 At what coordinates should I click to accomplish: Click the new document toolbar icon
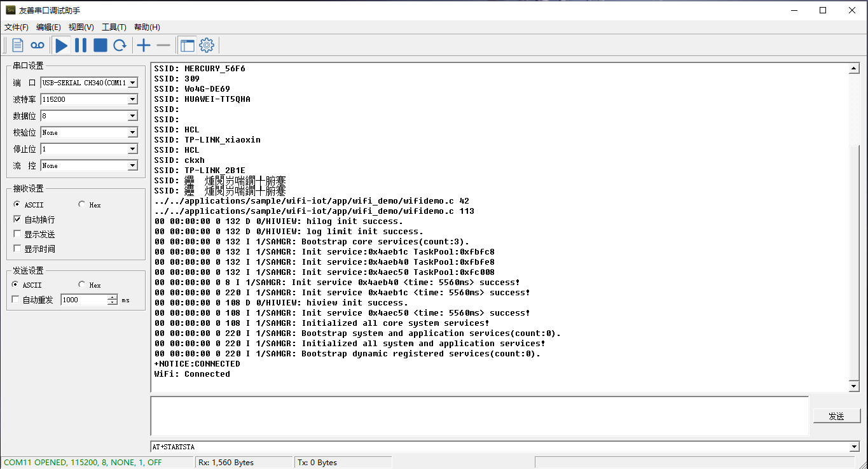coord(18,45)
